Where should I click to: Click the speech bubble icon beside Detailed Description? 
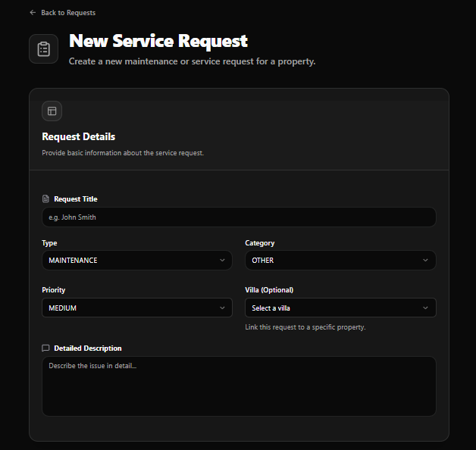[45, 348]
